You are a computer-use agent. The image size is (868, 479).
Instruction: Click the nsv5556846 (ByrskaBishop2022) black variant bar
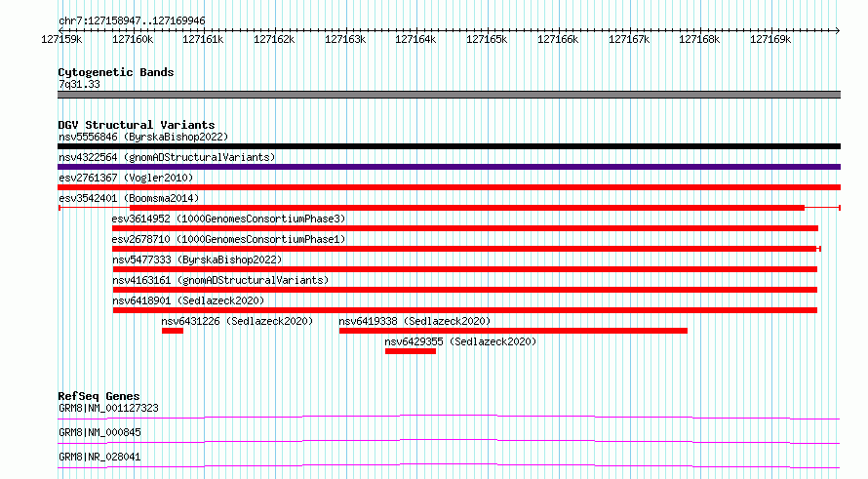pos(449,146)
